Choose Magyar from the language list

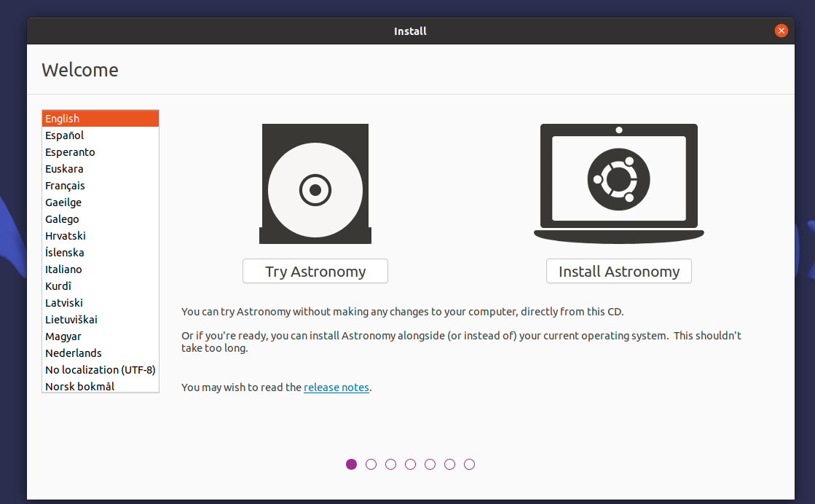[101, 336]
